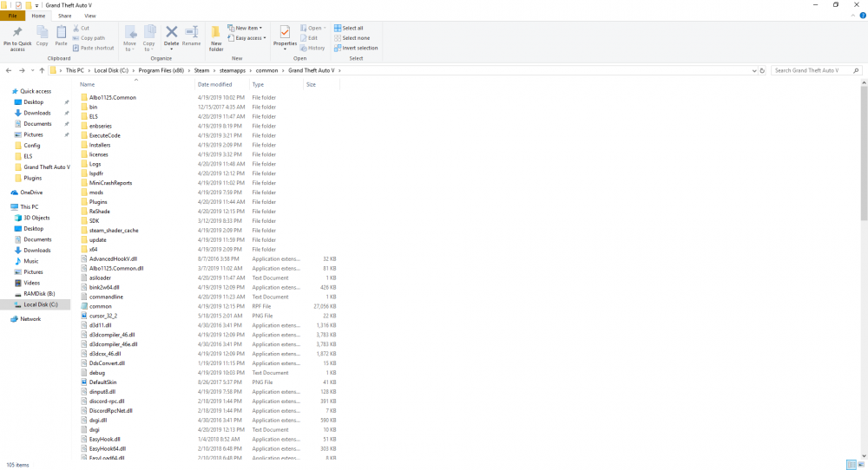This screenshot has height=470, width=868.
Task: Click the Delete icon in the ribbon
Action: (171, 37)
